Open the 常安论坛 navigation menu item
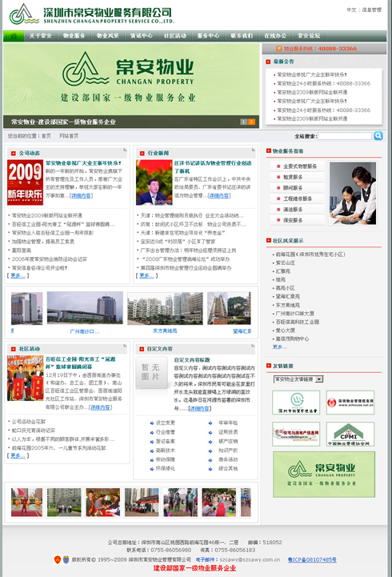 point(309,36)
